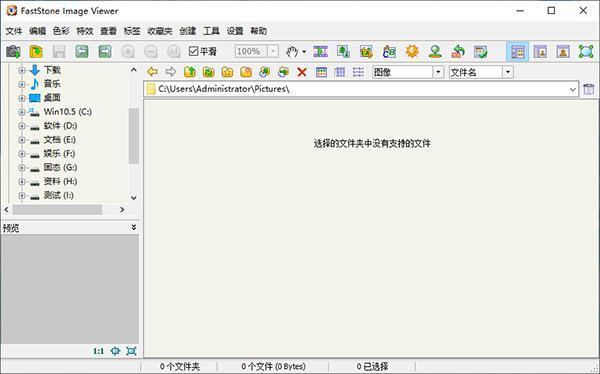Image resolution: width=600 pixels, height=374 pixels.
Task: Open the 文件名 sort dropdown
Action: [x=508, y=72]
